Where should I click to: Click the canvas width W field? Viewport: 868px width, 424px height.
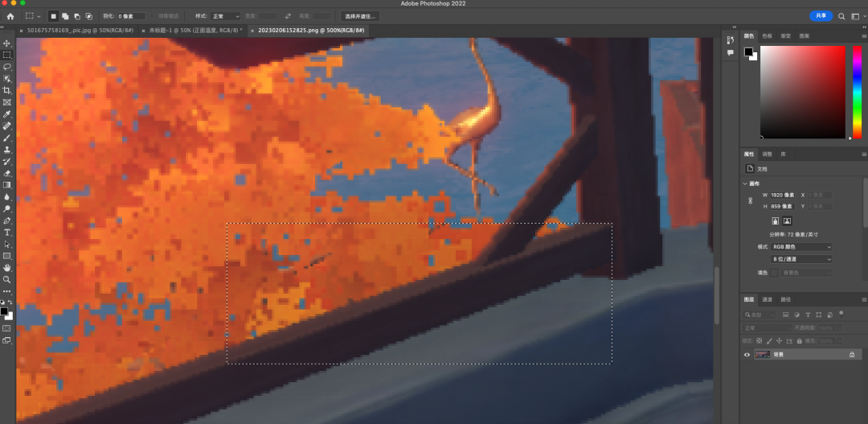point(783,195)
